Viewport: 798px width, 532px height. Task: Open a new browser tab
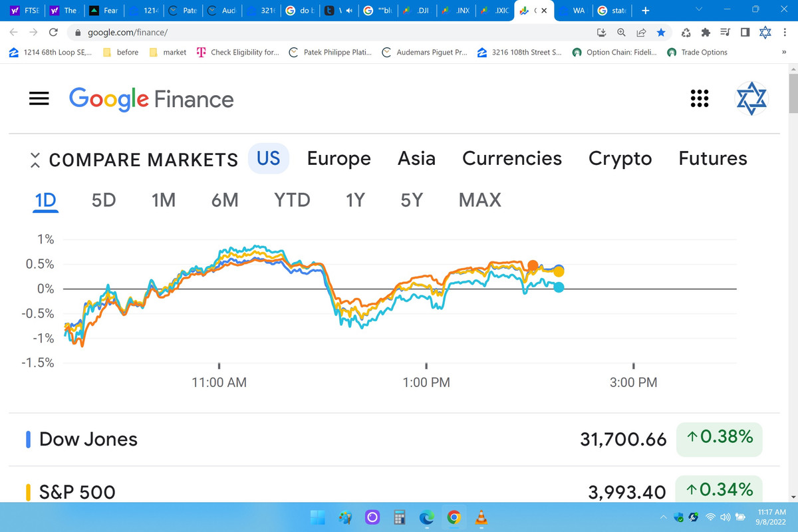pos(645,11)
